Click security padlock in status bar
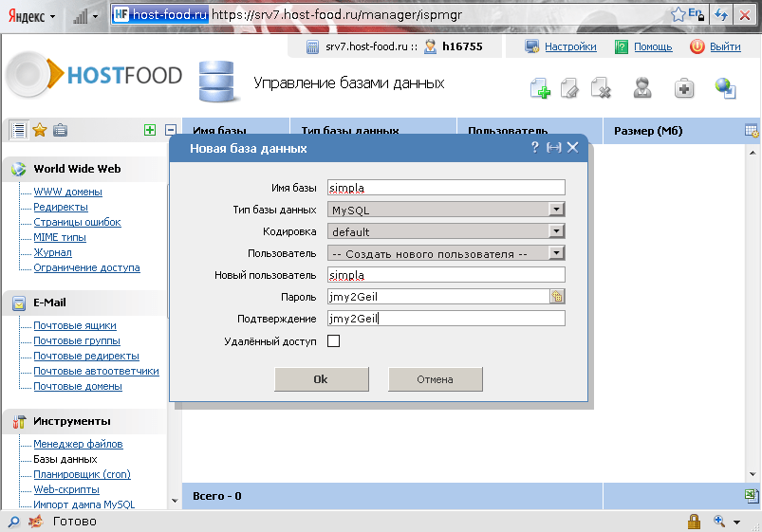This screenshot has height=532, width=762. click(x=694, y=522)
